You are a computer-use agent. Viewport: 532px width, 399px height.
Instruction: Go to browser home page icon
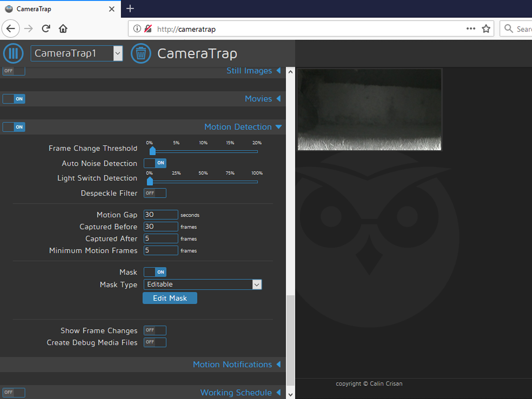[63, 29]
